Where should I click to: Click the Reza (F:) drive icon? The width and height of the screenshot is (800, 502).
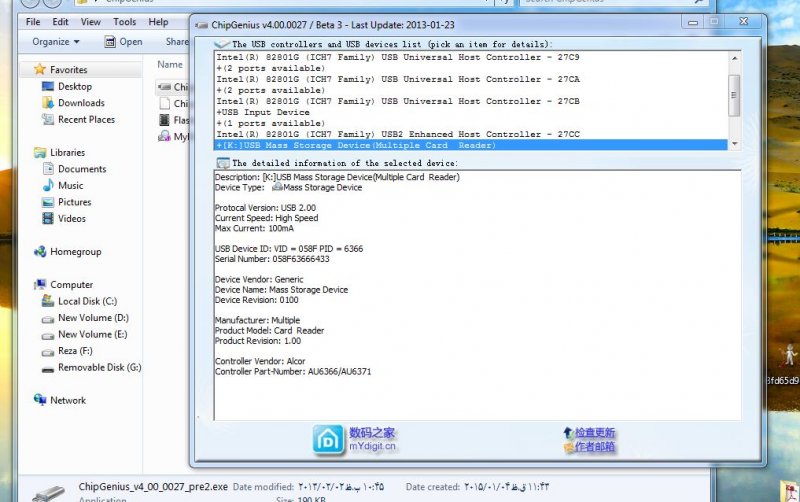tap(48, 352)
